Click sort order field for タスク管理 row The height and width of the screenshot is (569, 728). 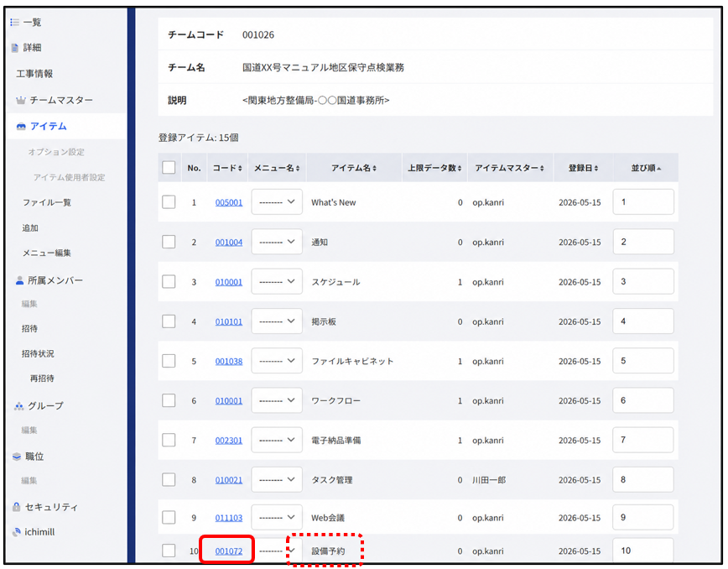coord(643,479)
